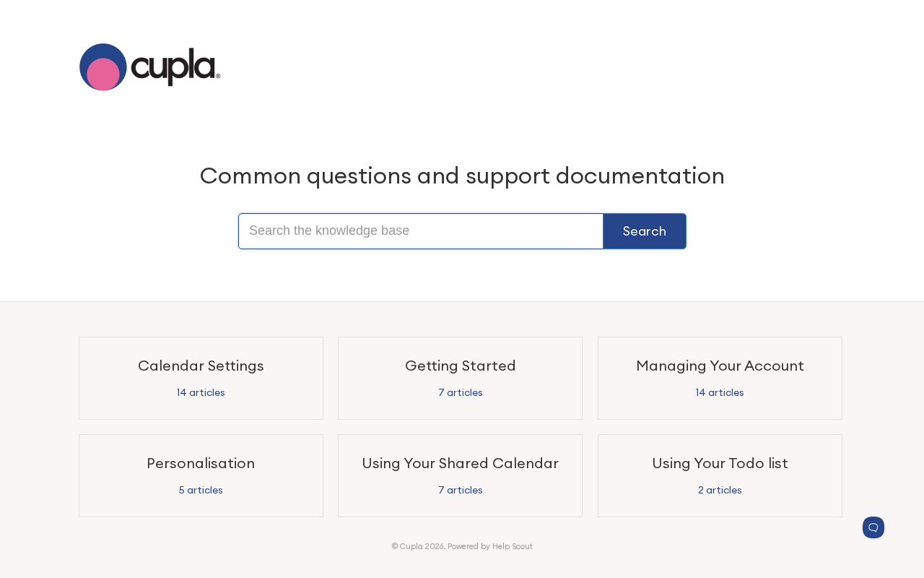Focus the knowledge base search field
Screen dimensions: 924x578
click(x=421, y=231)
